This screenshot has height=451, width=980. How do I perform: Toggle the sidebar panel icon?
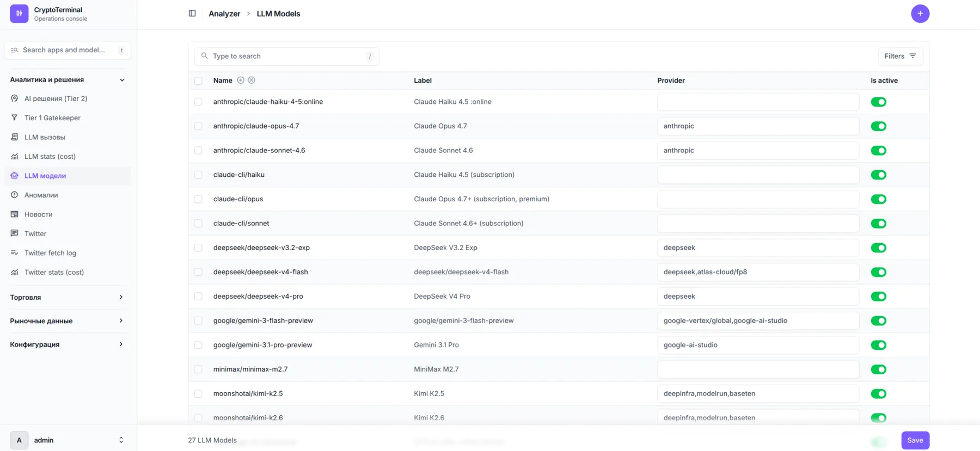(192, 14)
